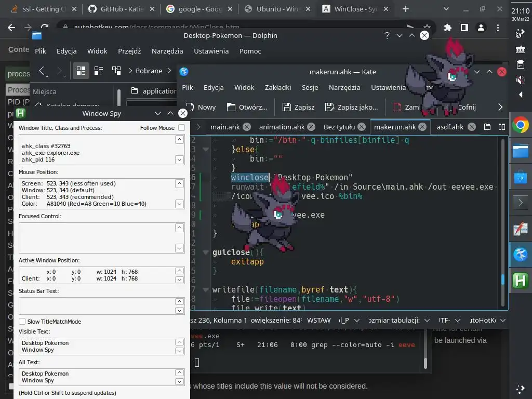Click the Focused Control text box
Viewport: 532px width, 399px height.
click(x=101, y=238)
